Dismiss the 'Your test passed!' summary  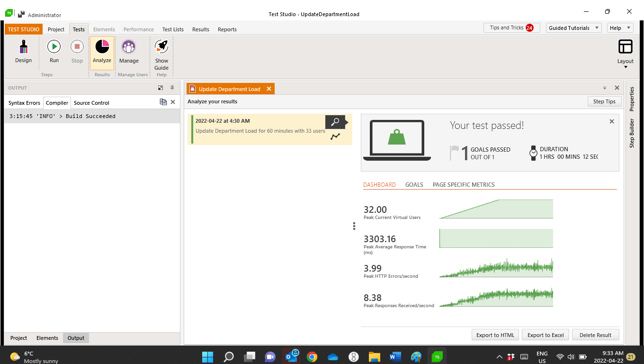coord(611,121)
